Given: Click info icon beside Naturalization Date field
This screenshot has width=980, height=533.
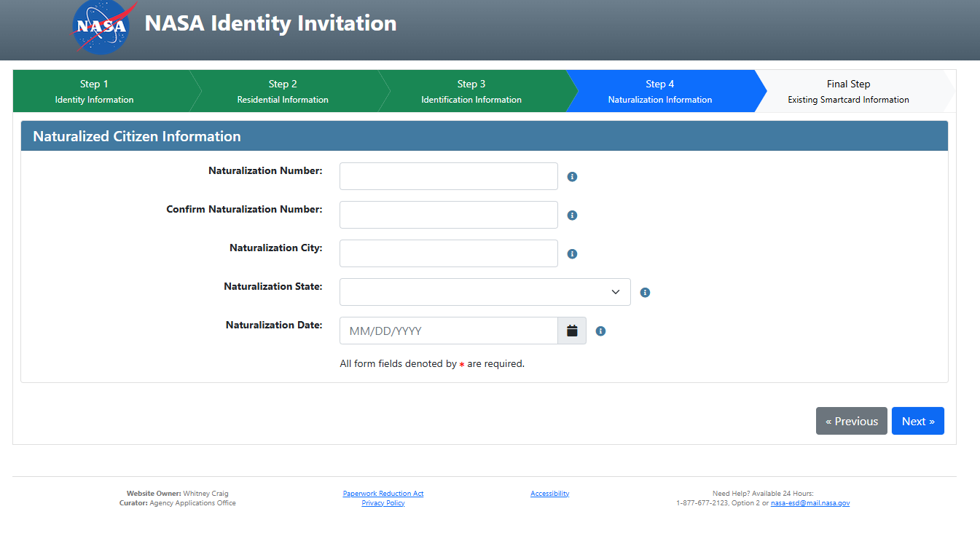Looking at the screenshot, I should 600,331.
